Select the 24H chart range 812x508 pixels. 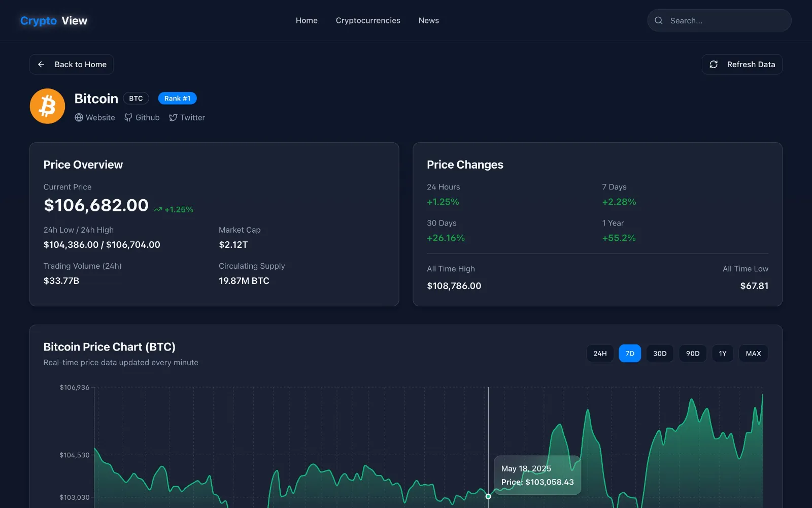click(x=600, y=354)
